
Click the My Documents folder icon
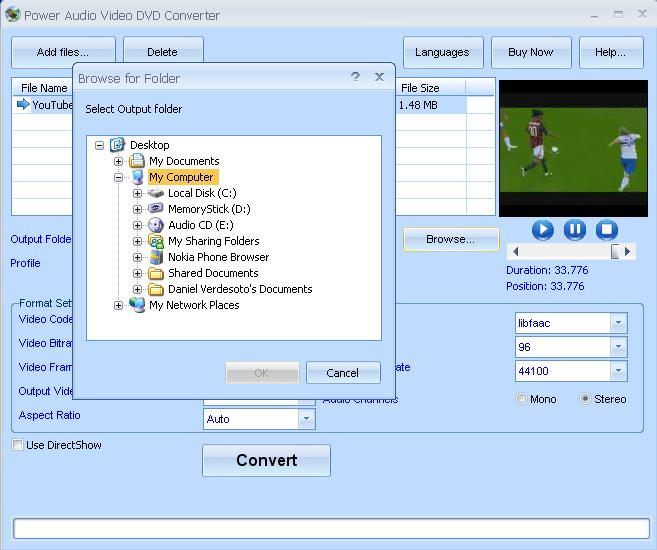point(137,161)
